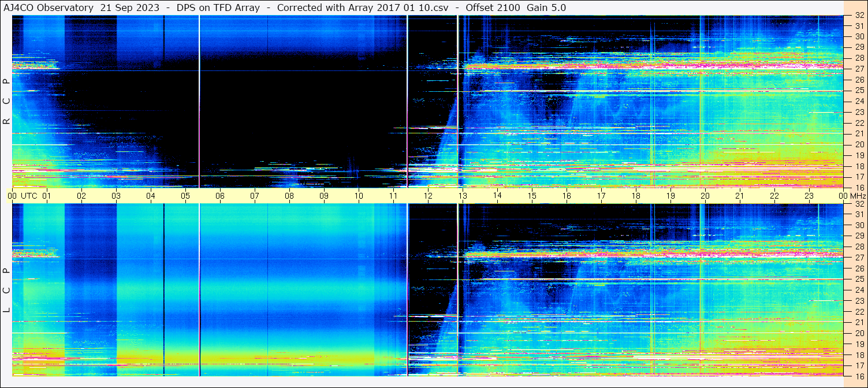Screen dimensions: 868x388
Task: Pick the 23 hour marker on time axis
Action: pyautogui.click(x=809, y=196)
